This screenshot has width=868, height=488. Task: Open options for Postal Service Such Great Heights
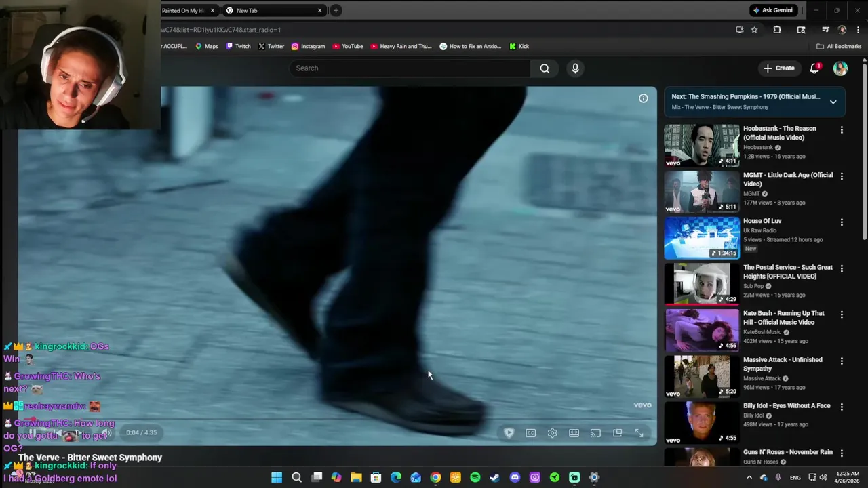point(842,268)
